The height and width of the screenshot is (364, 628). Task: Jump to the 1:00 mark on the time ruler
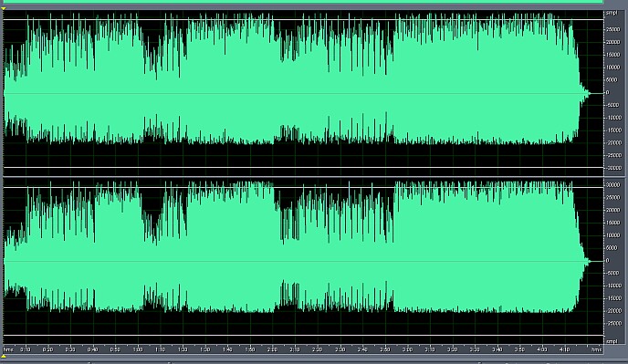pyautogui.click(x=138, y=349)
